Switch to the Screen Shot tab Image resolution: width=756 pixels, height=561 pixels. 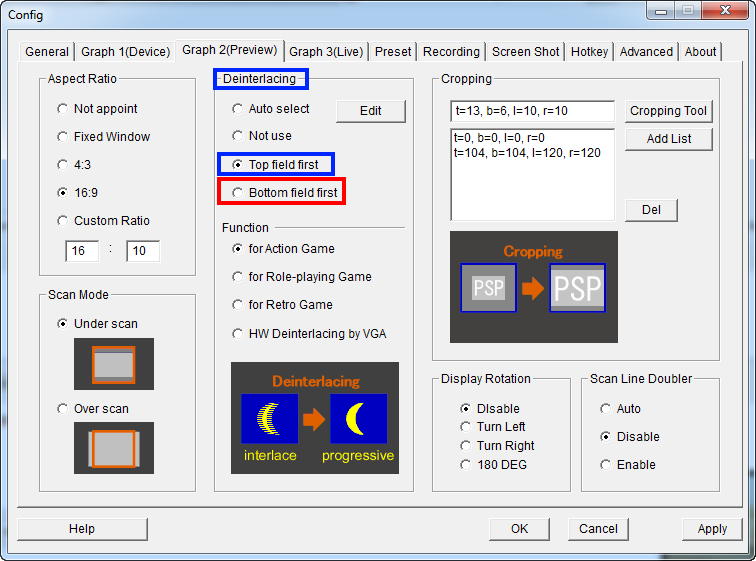point(525,52)
